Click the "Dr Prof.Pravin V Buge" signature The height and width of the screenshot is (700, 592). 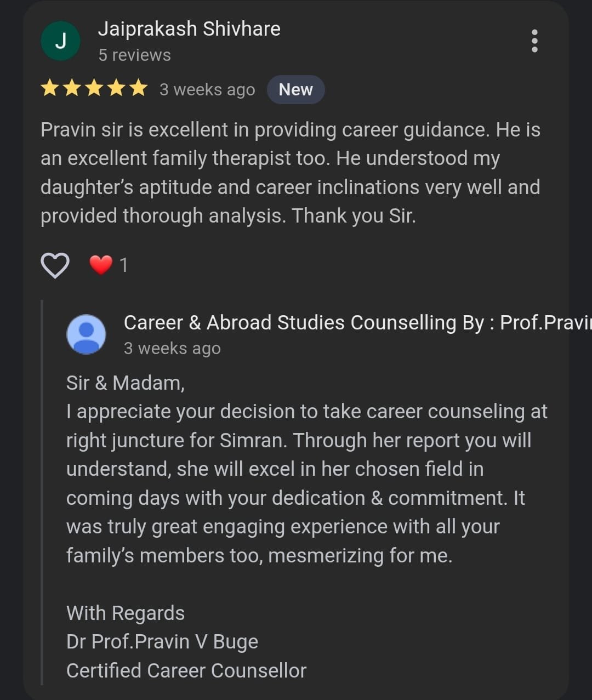(162, 642)
